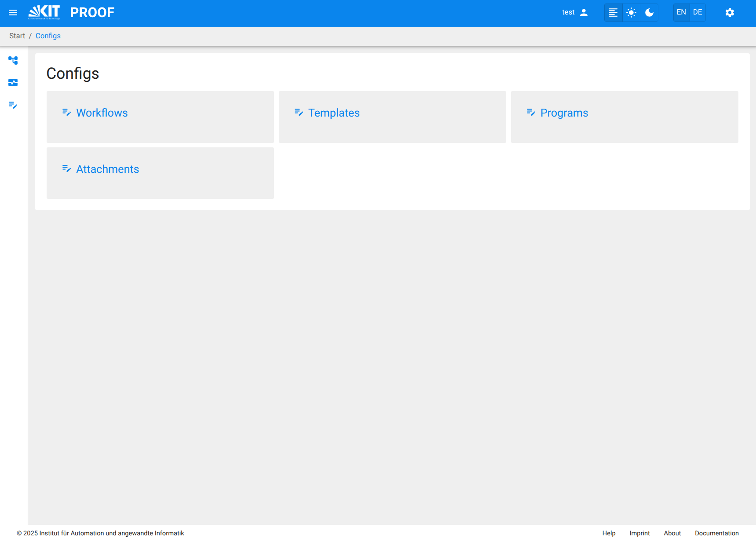Screen dimensions: 756x538
Task: Open the configs edit sidebar icon
Action: pyautogui.click(x=13, y=105)
